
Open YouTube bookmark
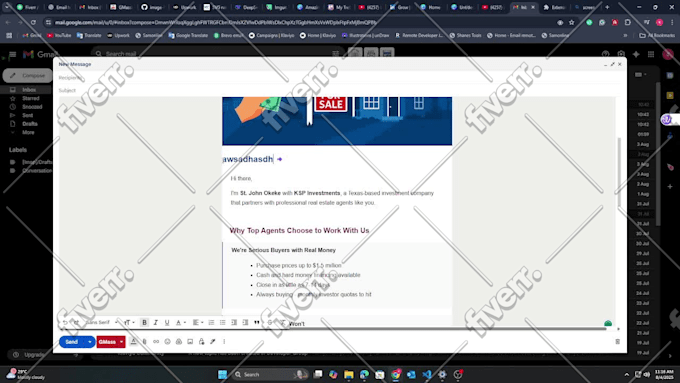(x=59, y=36)
